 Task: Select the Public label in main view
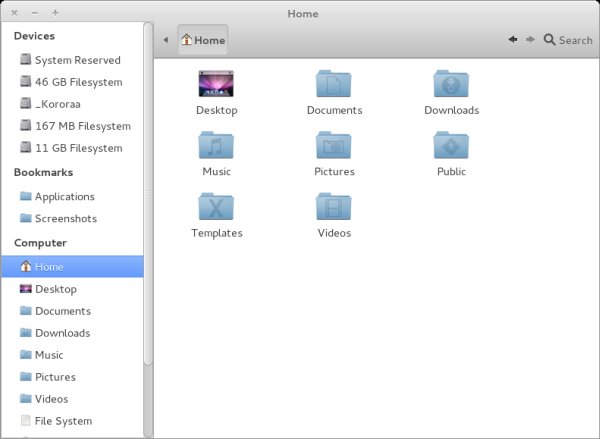[452, 171]
